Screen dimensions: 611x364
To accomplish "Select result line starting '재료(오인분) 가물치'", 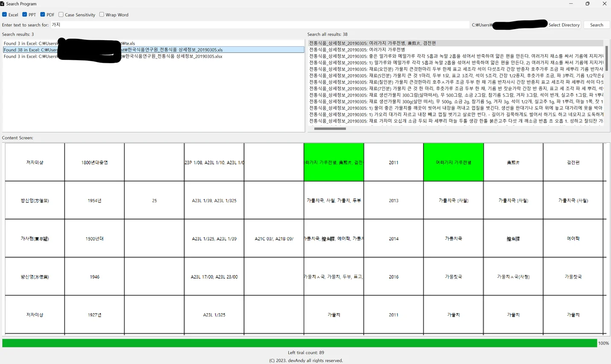I will tap(456, 69).
